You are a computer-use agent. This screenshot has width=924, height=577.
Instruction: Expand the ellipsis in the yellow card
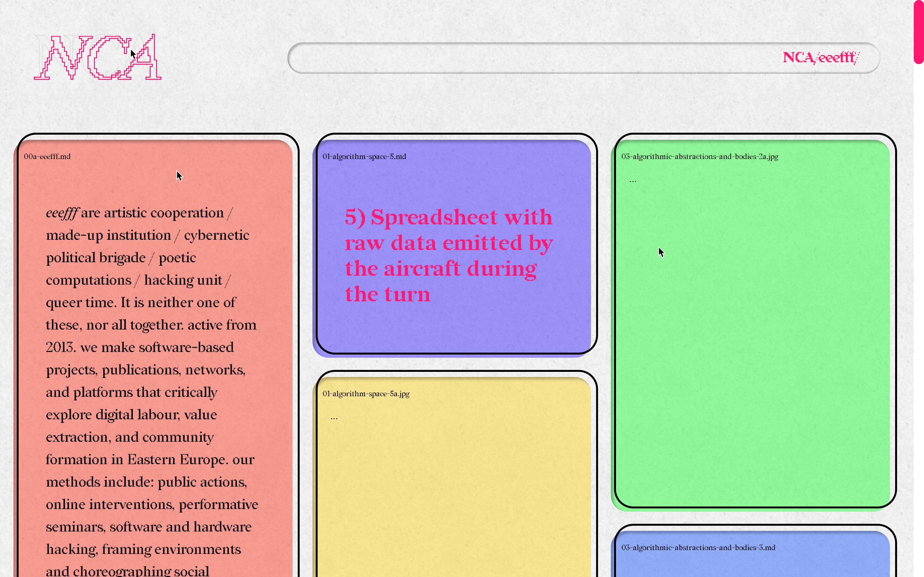[x=334, y=418]
